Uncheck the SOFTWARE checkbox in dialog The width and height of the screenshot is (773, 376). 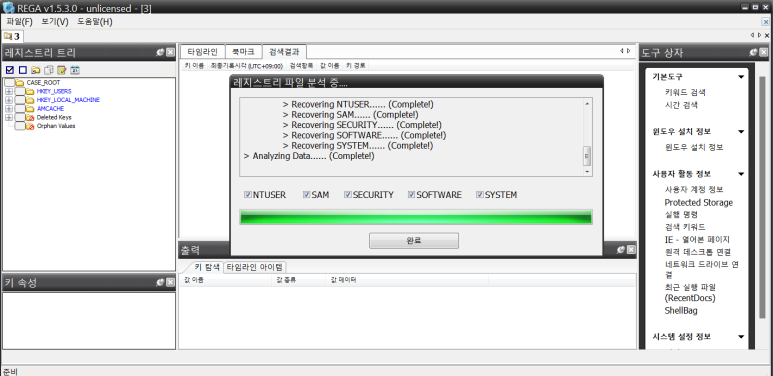412,195
